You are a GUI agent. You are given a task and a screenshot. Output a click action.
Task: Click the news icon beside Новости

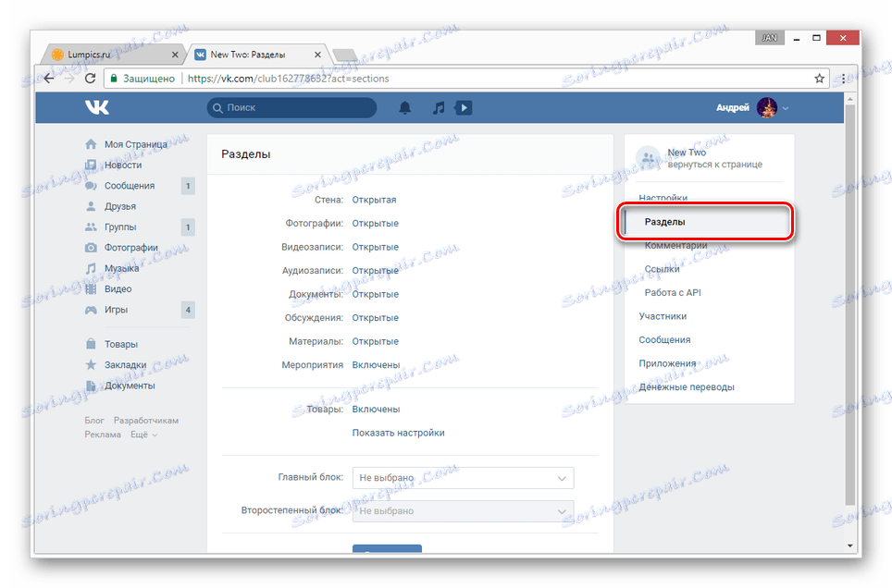click(91, 165)
